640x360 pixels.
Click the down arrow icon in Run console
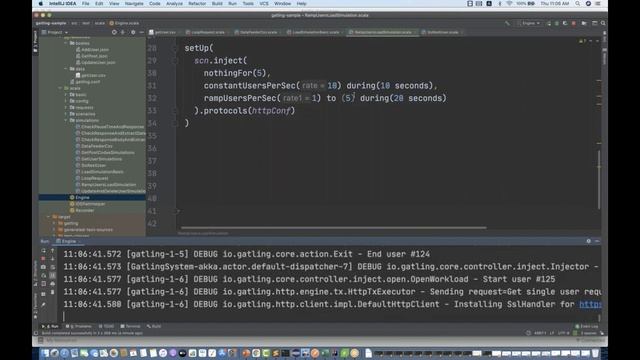[x=53, y=259]
